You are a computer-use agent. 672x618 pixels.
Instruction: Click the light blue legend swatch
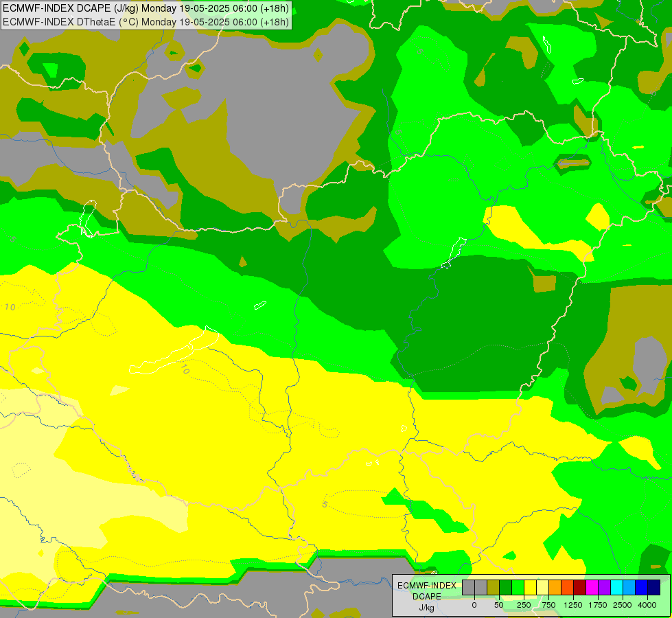[629, 588]
